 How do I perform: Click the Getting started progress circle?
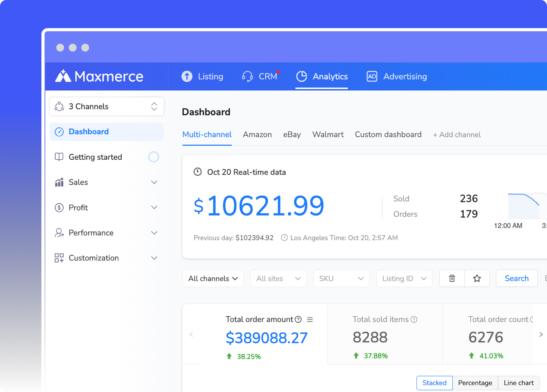(154, 157)
